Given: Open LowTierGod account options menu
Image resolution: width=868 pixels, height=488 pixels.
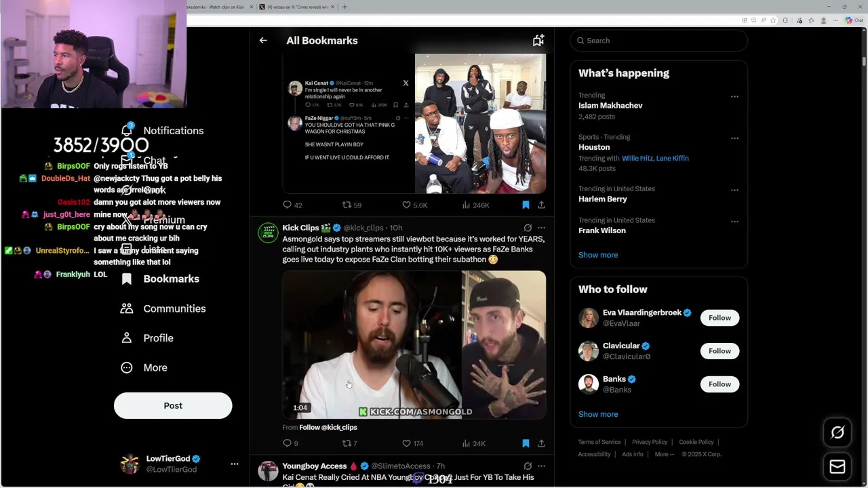Looking at the screenshot, I should point(235,464).
